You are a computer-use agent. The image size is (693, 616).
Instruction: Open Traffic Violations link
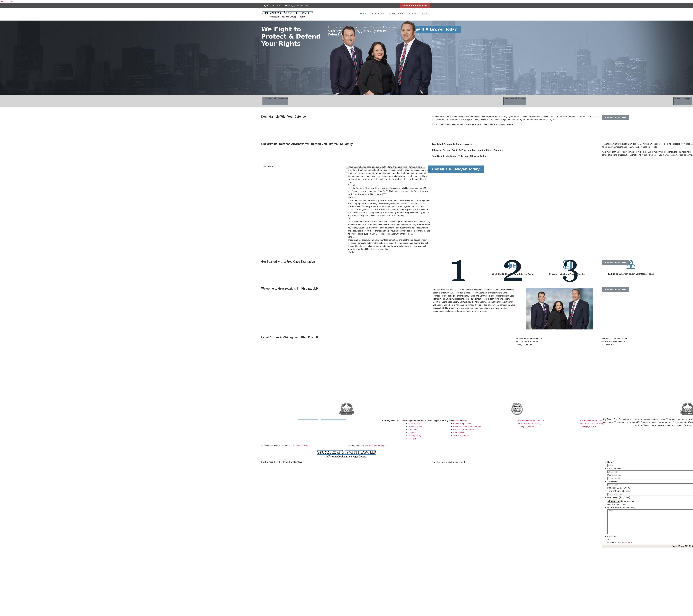pos(461,436)
